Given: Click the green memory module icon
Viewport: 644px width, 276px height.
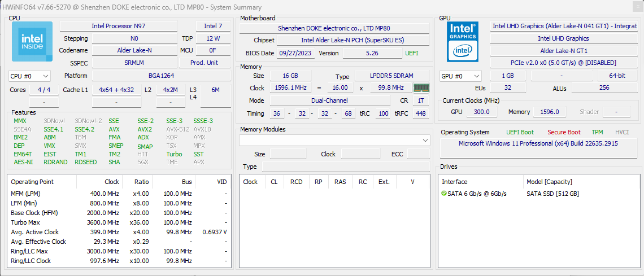Looking at the screenshot, I should 421,87.
